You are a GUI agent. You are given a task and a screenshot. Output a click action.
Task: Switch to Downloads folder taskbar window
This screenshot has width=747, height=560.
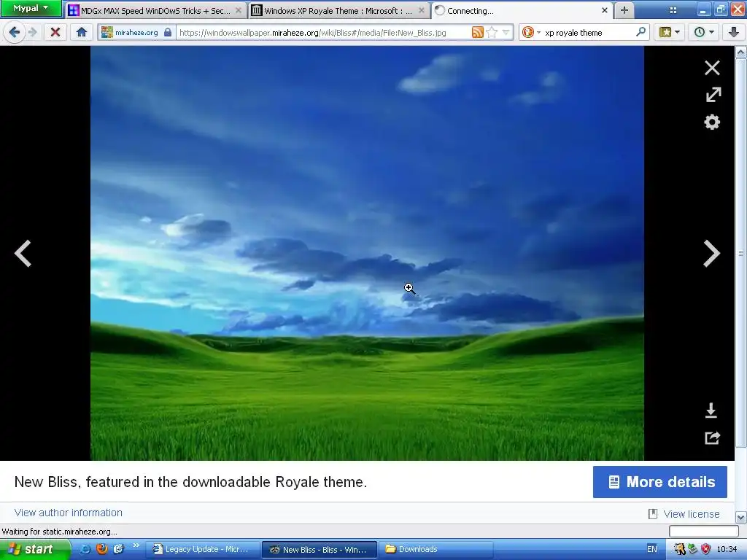click(436, 549)
